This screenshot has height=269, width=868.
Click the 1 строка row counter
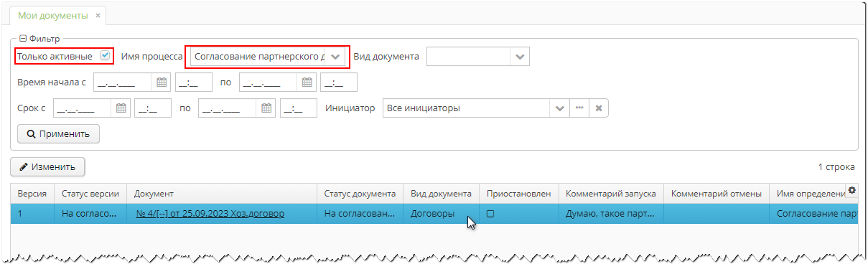click(x=836, y=166)
